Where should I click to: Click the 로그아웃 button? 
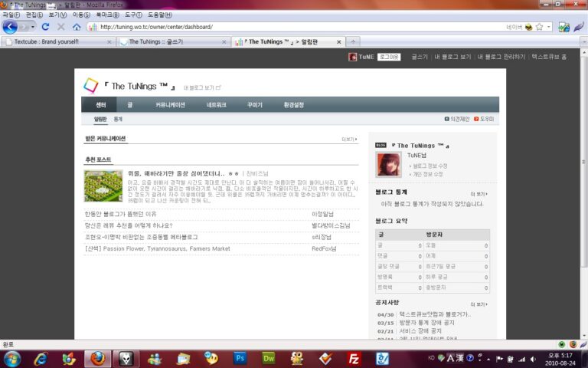389,57
